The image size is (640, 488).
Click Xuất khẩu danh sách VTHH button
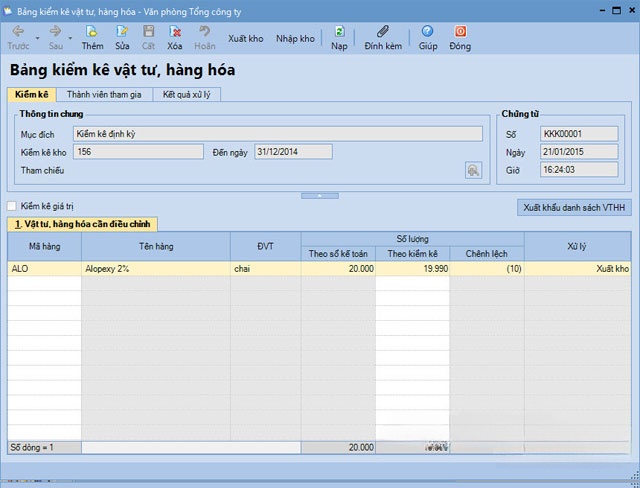[x=574, y=208]
